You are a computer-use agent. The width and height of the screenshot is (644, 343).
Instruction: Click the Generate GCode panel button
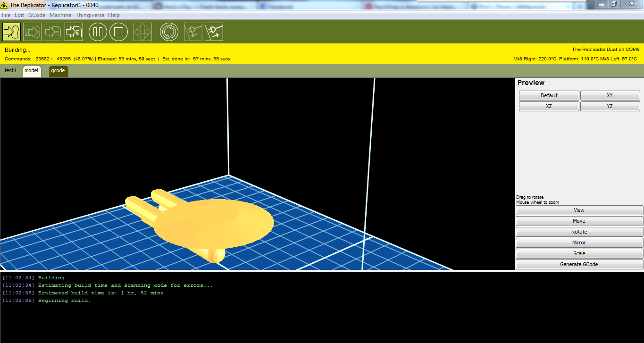[579, 265]
